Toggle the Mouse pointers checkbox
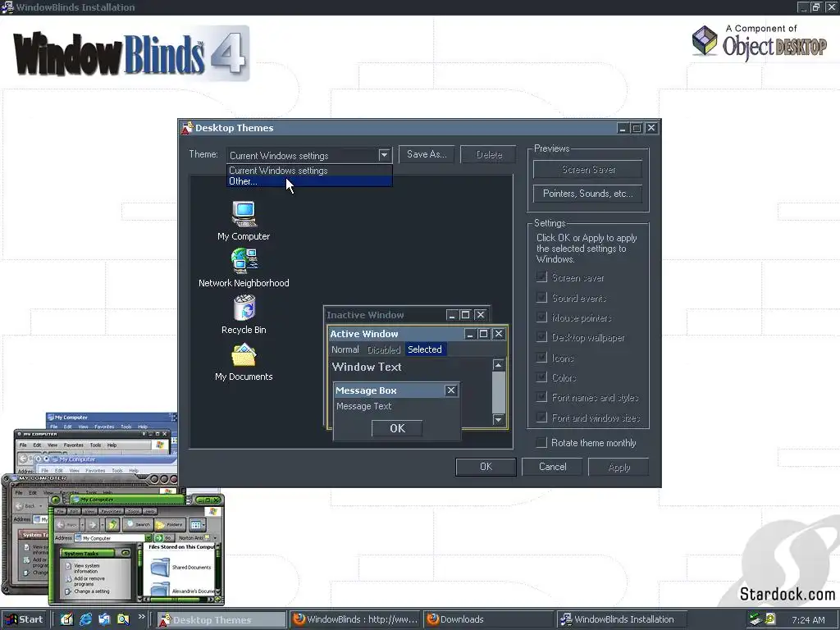 click(x=541, y=317)
